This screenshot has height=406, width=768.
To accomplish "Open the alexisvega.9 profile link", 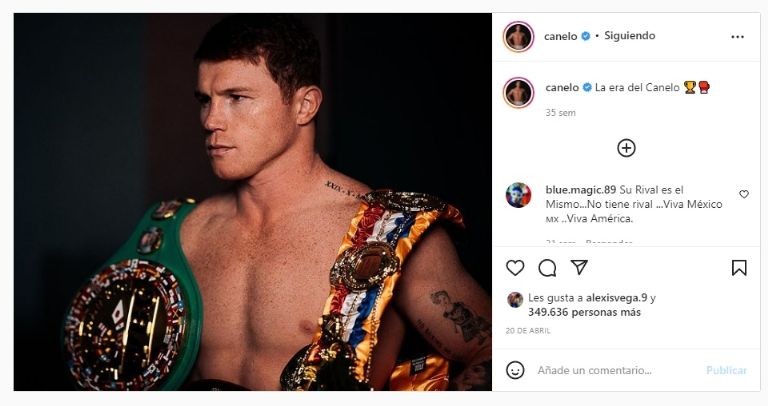I will pos(616,298).
